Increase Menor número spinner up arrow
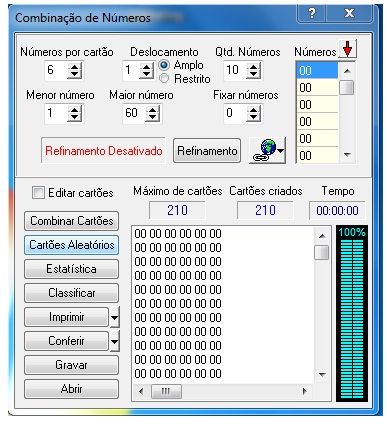 click(x=74, y=109)
